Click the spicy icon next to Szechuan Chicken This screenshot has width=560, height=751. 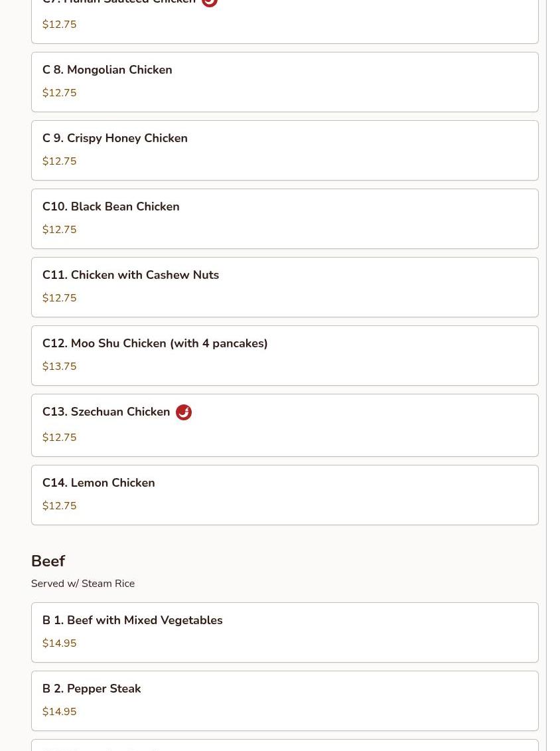coord(184,412)
